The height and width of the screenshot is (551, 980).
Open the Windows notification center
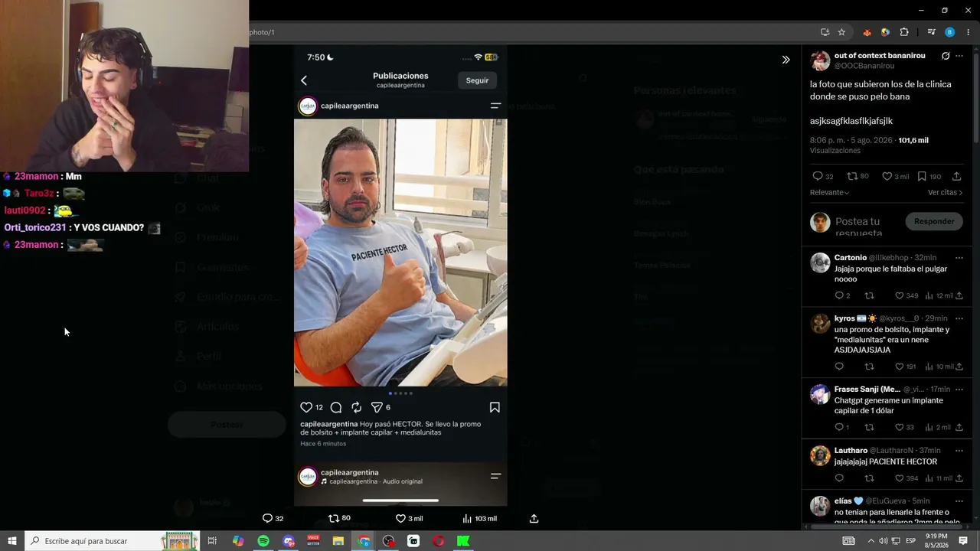coord(963,541)
